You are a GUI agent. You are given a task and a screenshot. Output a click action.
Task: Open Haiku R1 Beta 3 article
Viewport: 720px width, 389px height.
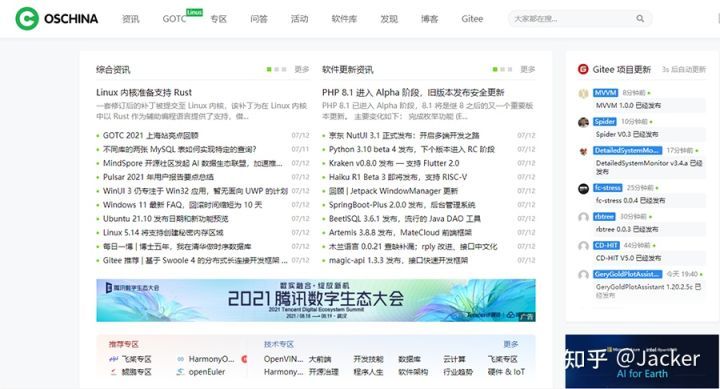tap(398, 177)
